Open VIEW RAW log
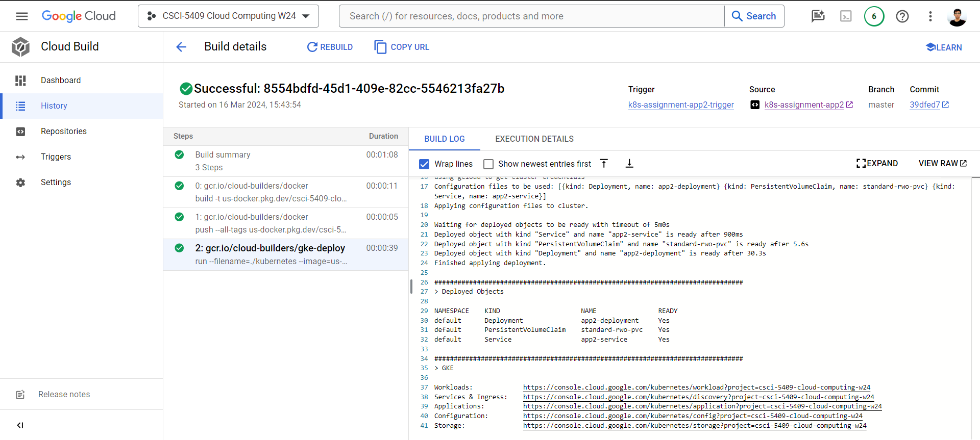980x440 pixels. click(943, 164)
